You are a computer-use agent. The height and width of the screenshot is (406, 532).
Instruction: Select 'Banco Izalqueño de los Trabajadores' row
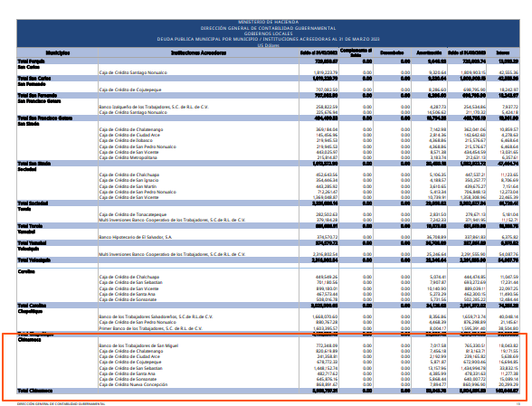[154, 108]
